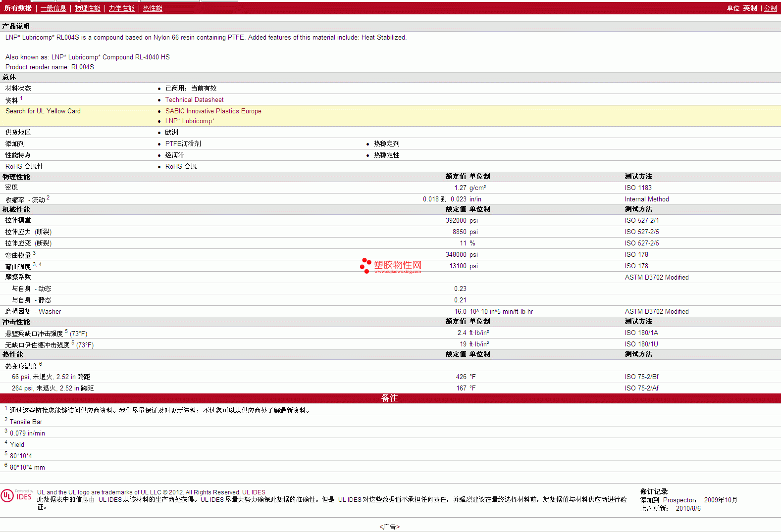Click the '0.079 in/min' footnote
The width and height of the screenshot is (781, 532).
[x=28, y=433]
